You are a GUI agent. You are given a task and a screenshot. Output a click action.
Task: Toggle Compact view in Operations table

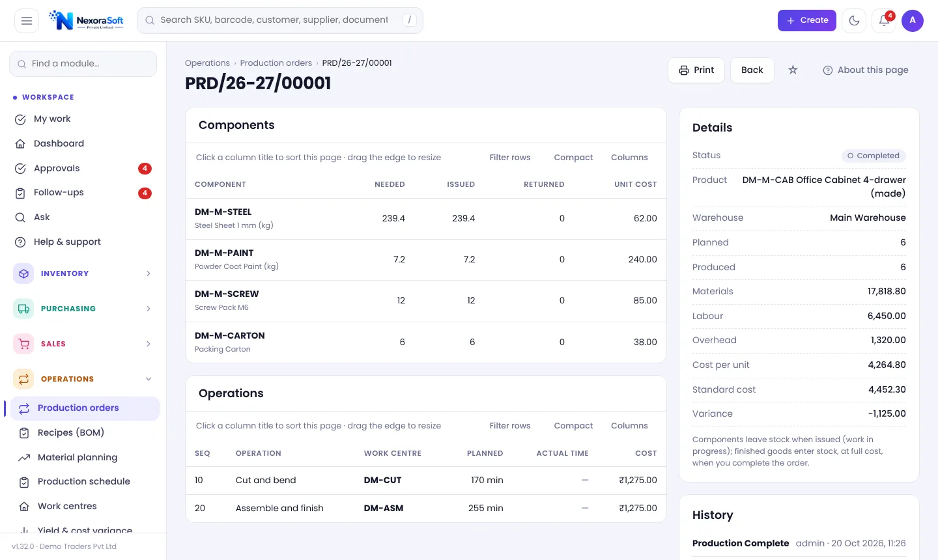[x=573, y=426]
